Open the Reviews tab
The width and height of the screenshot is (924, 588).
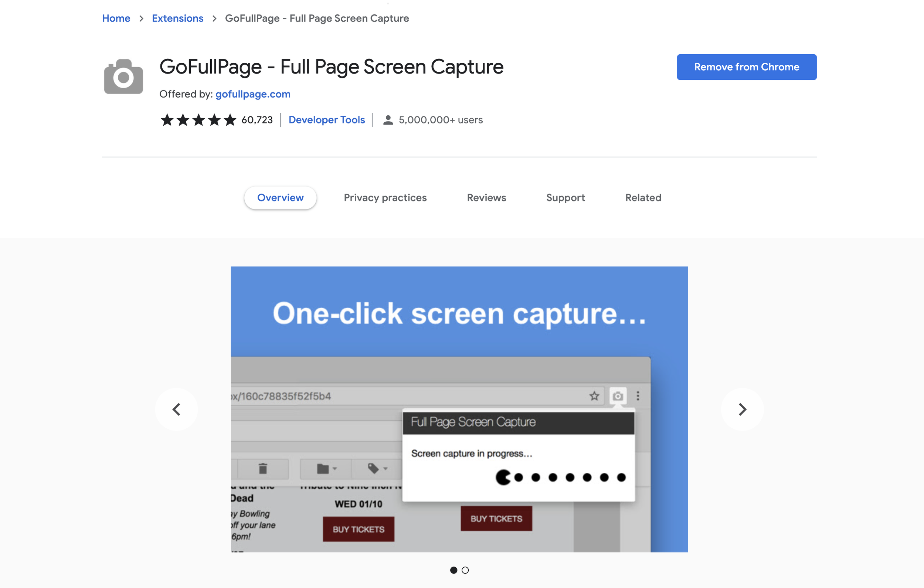click(486, 198)
